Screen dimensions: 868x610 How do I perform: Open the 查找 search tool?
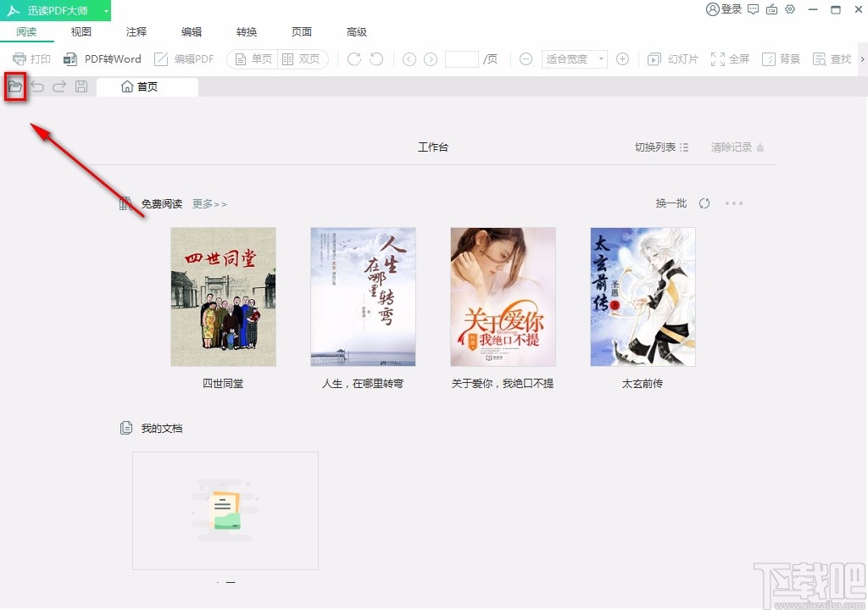pyautogui.click(x=832, y=58)
